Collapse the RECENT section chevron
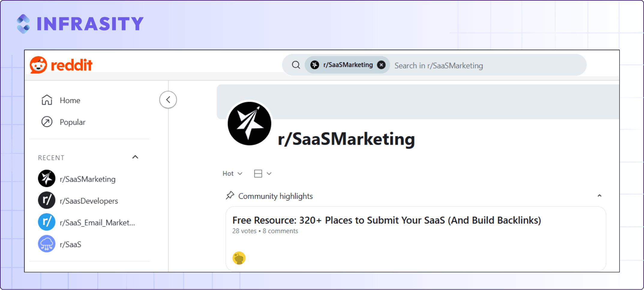644x290 pixels. pos(135,157)
